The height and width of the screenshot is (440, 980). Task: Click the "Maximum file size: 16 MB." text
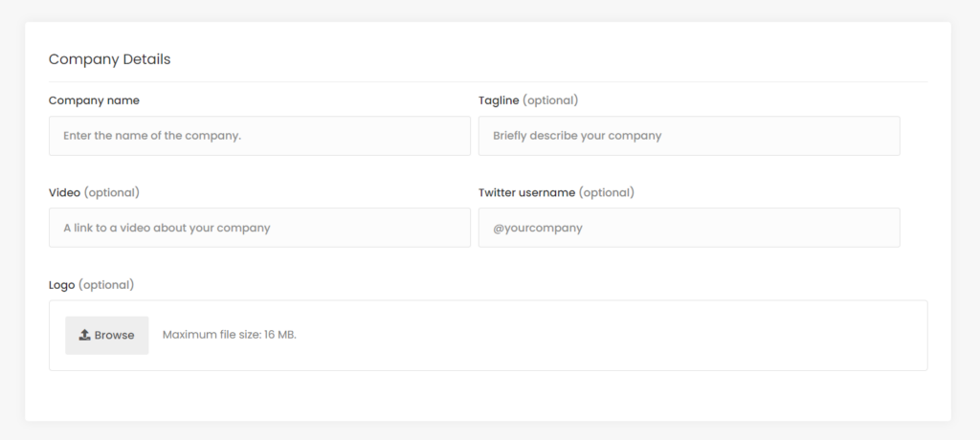[x=230, y=335]
